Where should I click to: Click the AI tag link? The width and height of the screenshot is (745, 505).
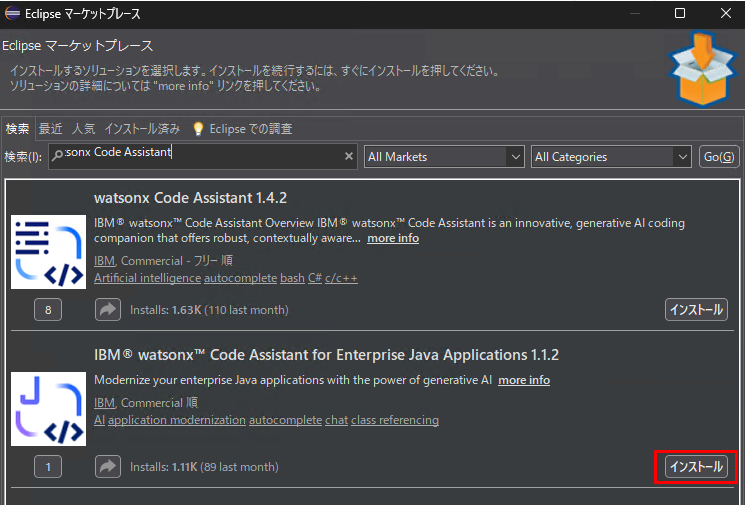[99, 420]
